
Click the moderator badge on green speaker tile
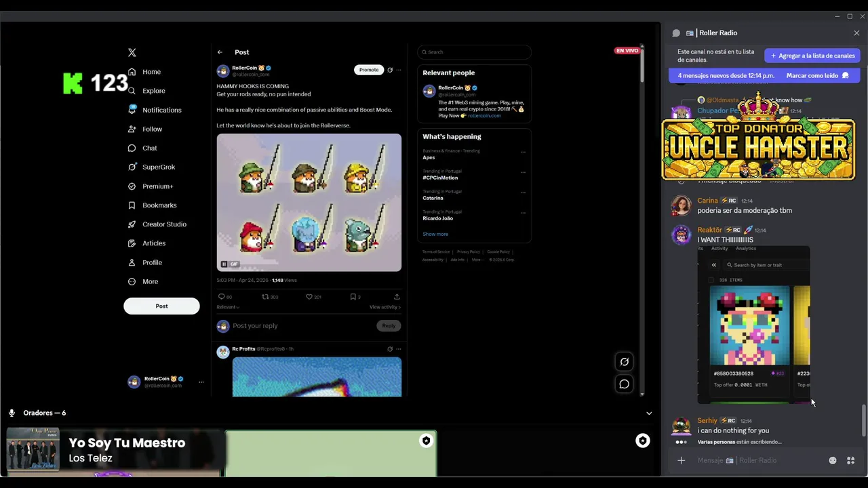(426, 441)
